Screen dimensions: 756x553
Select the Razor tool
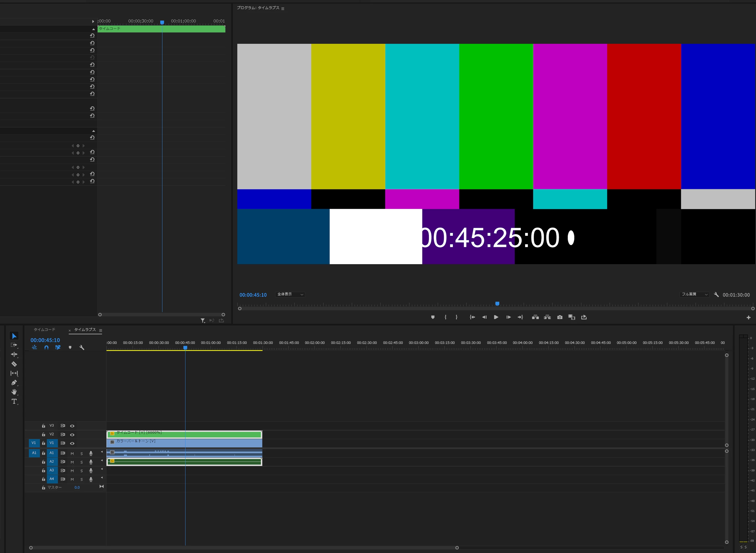coord(14,364)
